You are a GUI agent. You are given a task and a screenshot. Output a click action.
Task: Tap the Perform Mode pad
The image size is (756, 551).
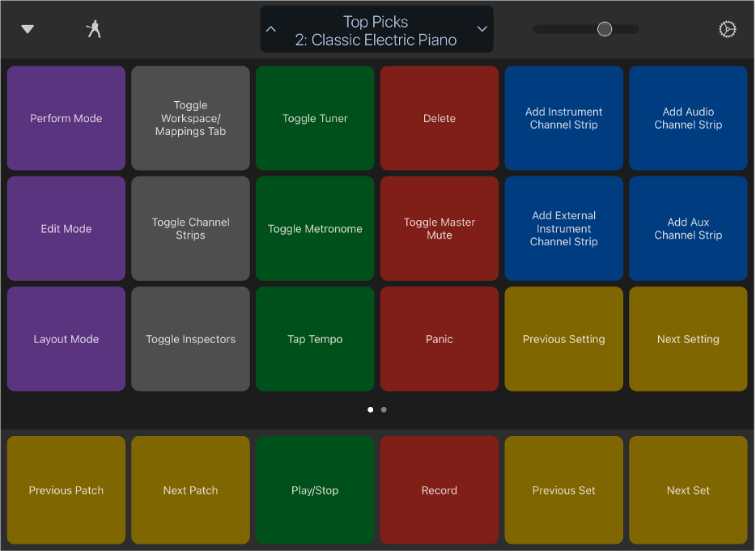66,118
